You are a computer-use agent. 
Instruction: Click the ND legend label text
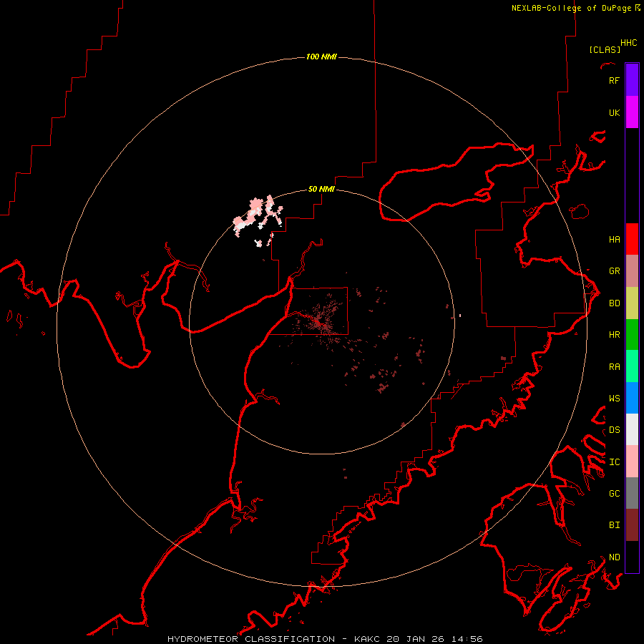tap(614, 557)
